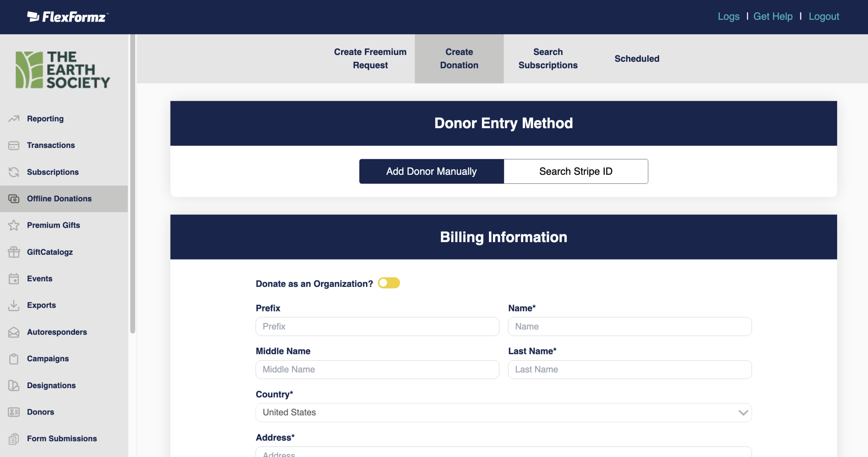Click the Events calendar icon

(14, 279)
